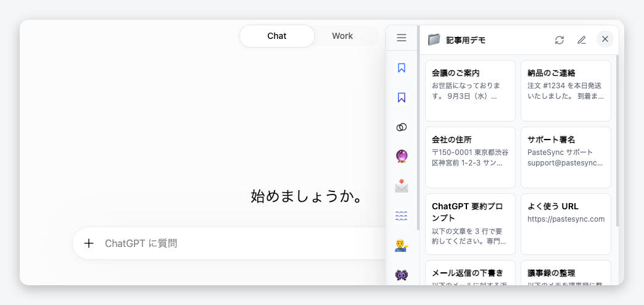Select the purple bookmark icon in the sidebar
The image size is (644, 305).
click(402, 98)
